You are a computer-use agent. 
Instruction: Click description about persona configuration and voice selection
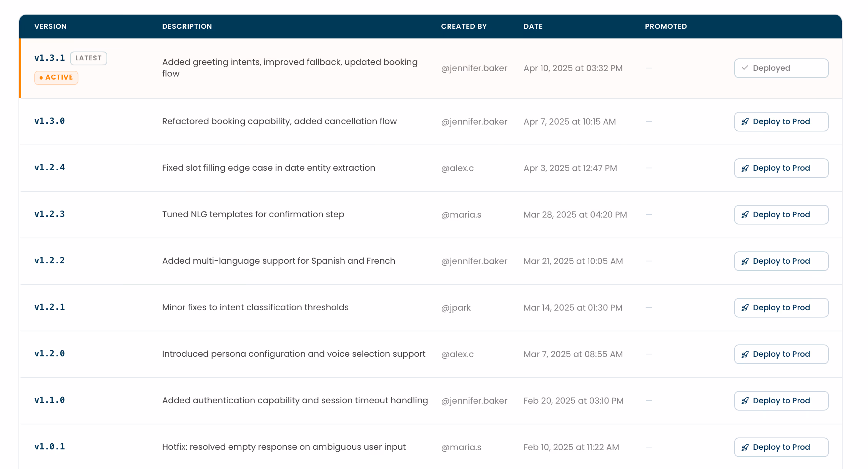pos(294,354)
